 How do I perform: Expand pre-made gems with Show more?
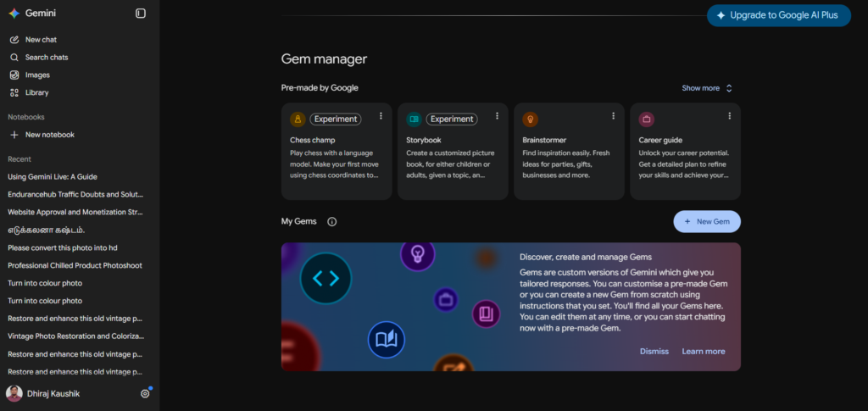pos(707,88)
